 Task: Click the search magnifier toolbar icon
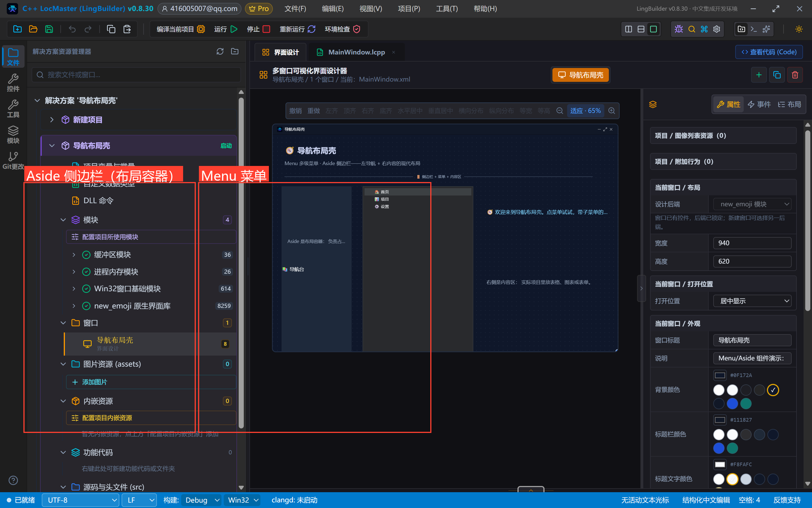coord(692,29)
